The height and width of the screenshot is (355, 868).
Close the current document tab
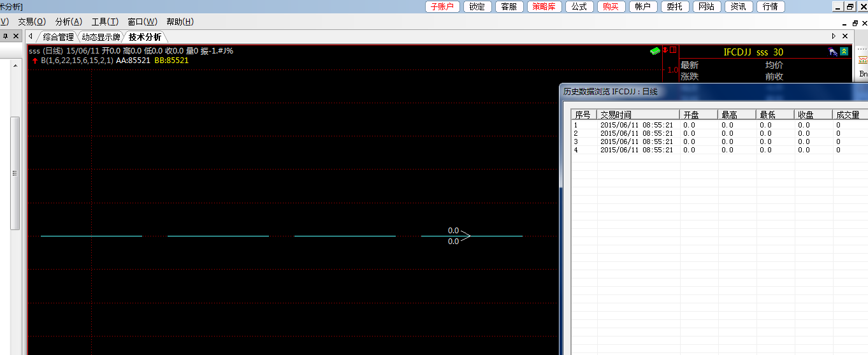pos(845,36)
